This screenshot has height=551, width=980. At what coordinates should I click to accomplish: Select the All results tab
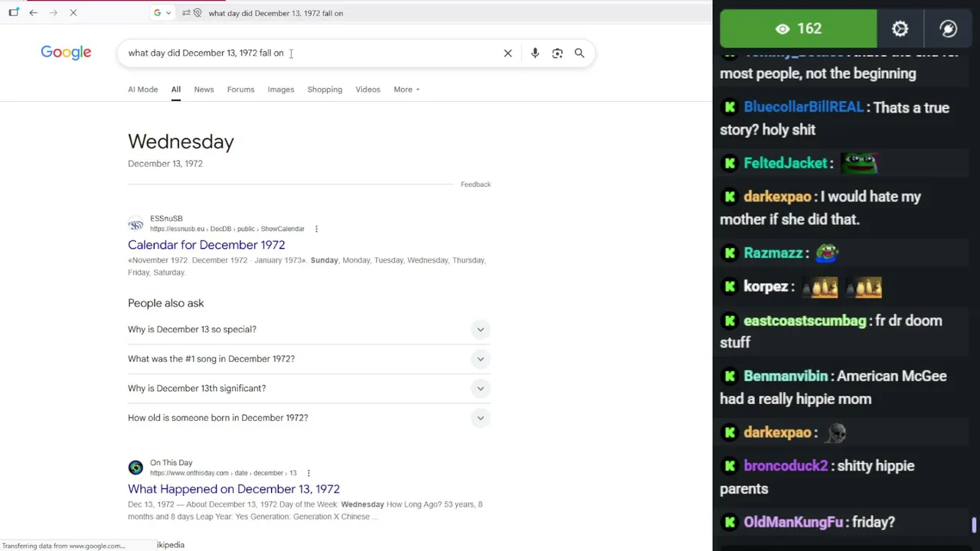(x=175, y=90)
